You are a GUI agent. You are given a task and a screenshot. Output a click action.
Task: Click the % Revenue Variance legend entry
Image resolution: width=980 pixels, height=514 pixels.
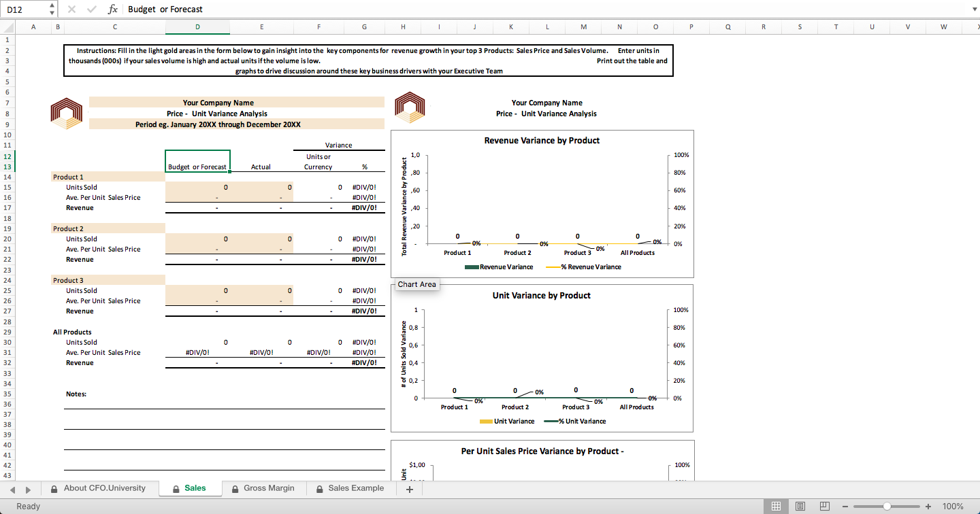(584, 267)
